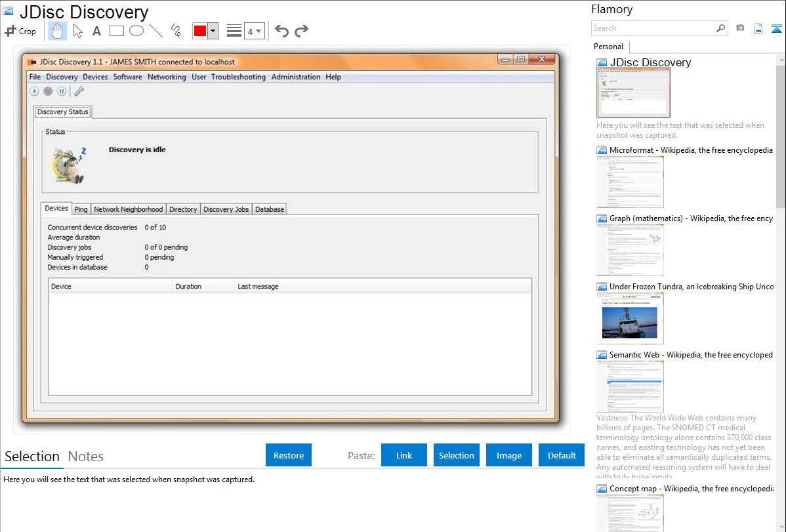Screen dimensions: 786x532
Task: Select the freehand scribble tool
Action: tap(176, 31)
